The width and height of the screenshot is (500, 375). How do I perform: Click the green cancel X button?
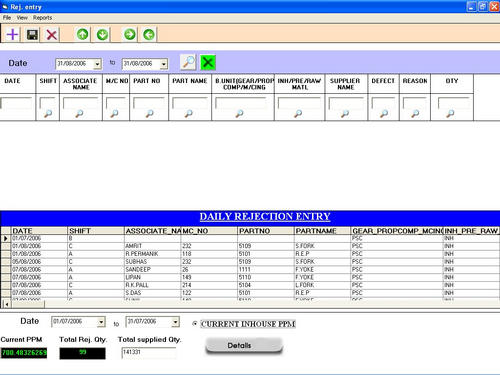[208, 62]
